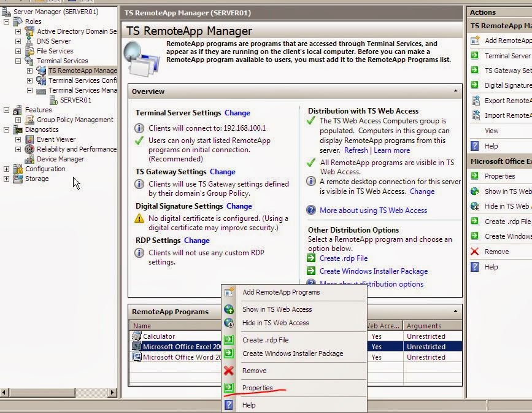Click the Add RemoteApp Programs icon in context menu

tap(229, 292)
